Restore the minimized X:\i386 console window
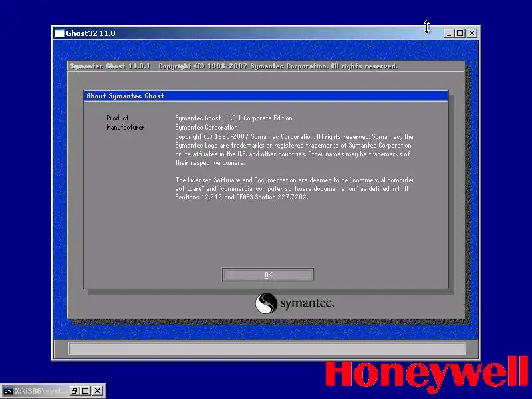Viewport: 532px width, 399px height. pyautogui.click(x=74, y=391)
